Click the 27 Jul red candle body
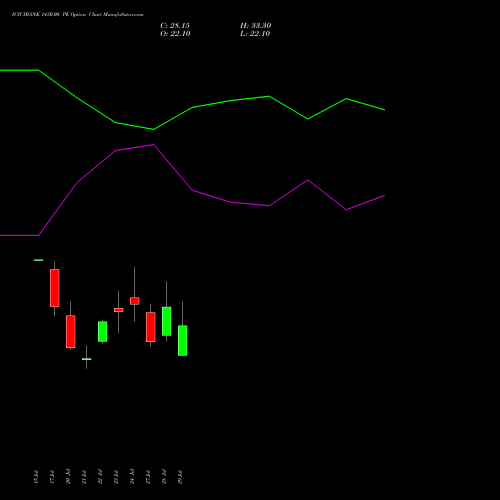This screenshot has height=500, width=500. [x=151, y=327]
